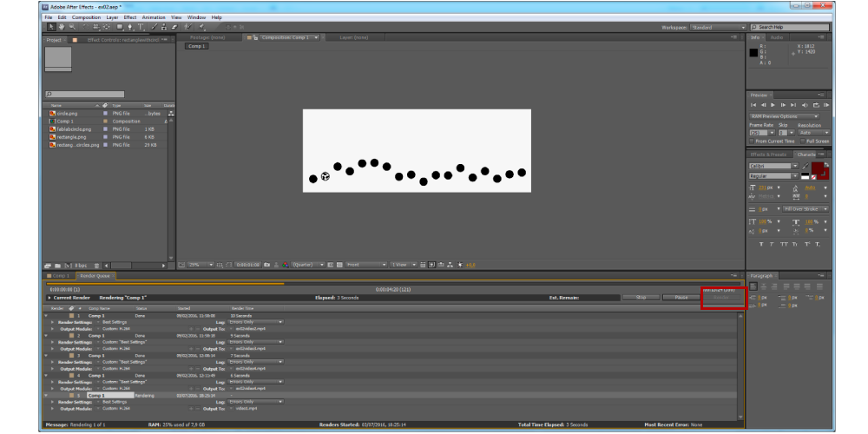The height and width of the screenshot is (434, 868).
Task: Click the Stop render button
Action: click(x=641, y=297)
